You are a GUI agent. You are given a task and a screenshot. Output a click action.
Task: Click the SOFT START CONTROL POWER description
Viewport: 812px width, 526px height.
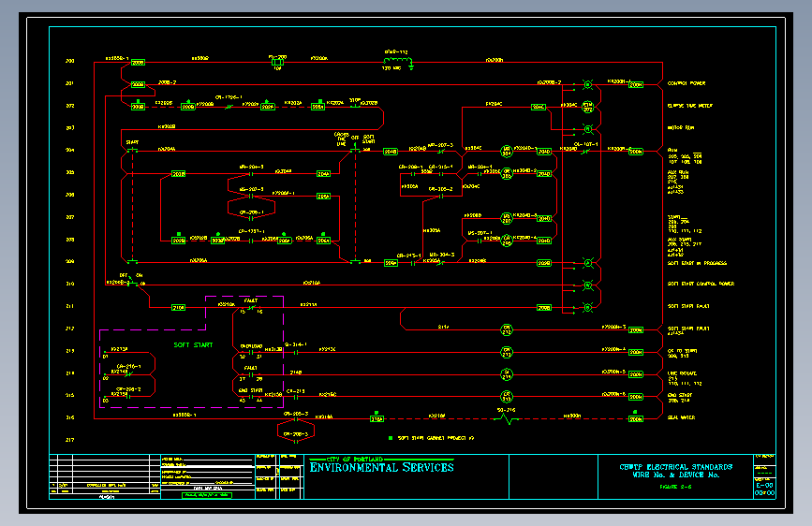(x=701, y=284)
